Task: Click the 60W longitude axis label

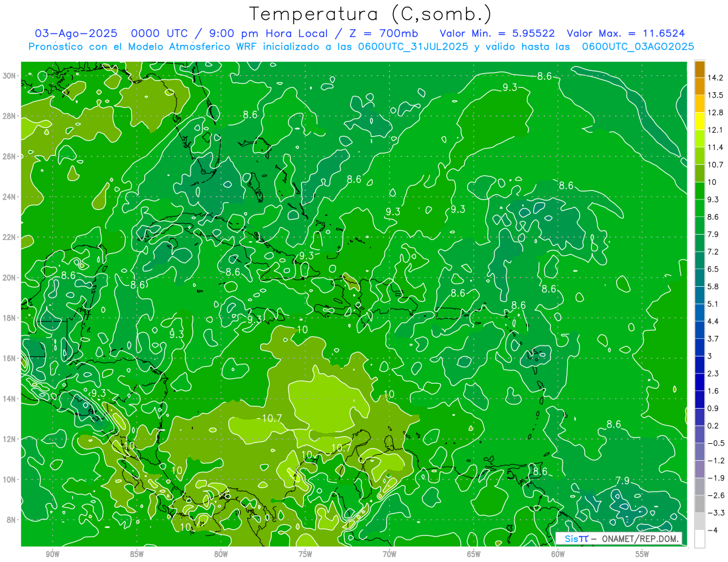Action: pos(558,554)
